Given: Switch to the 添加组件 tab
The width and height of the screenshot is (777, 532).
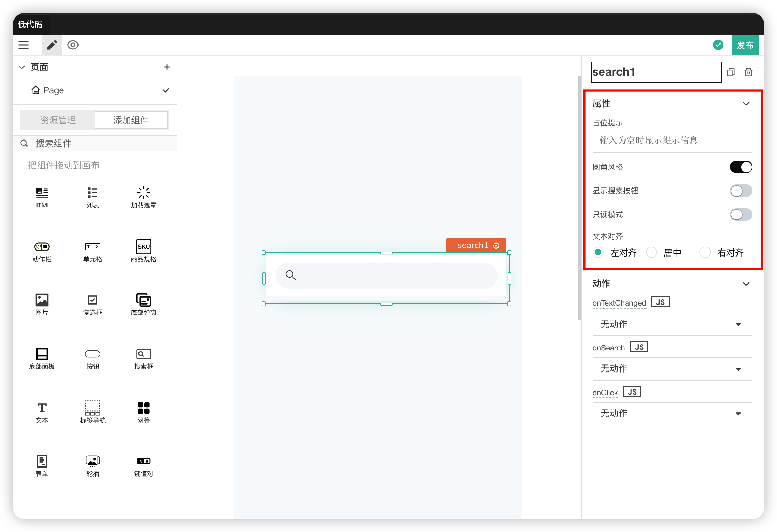Looking at the screenshot, I should [x=131, y=120].
